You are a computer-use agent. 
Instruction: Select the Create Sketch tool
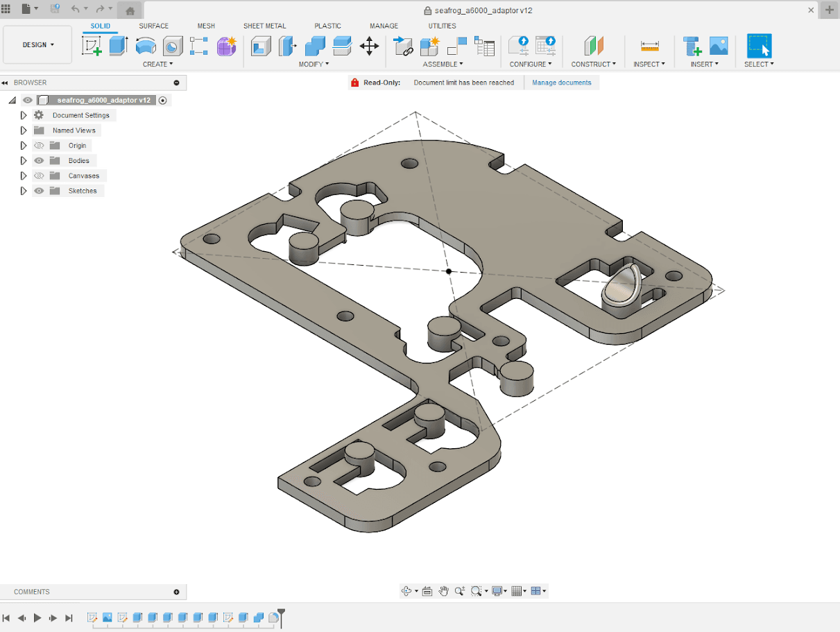click(x=92, y=46)
